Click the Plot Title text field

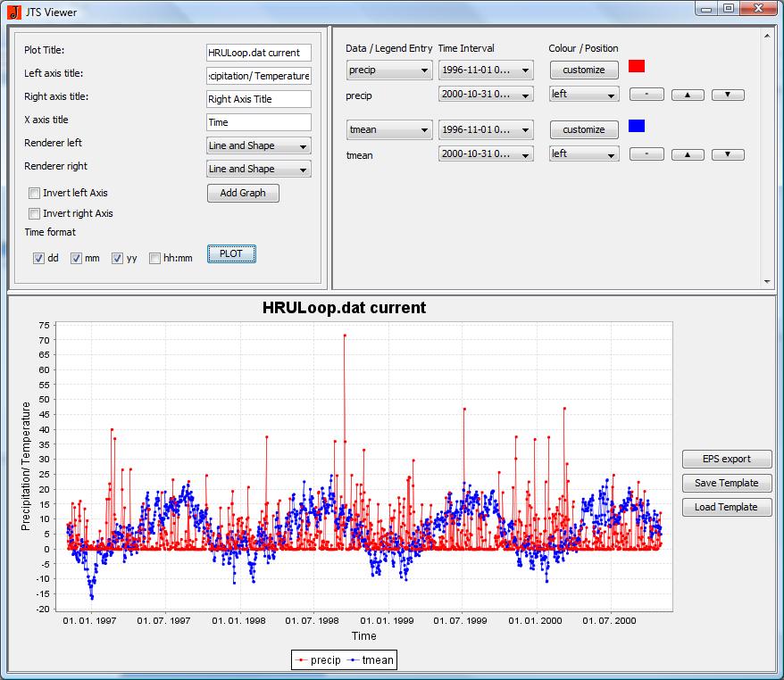(x=259, y=53)
